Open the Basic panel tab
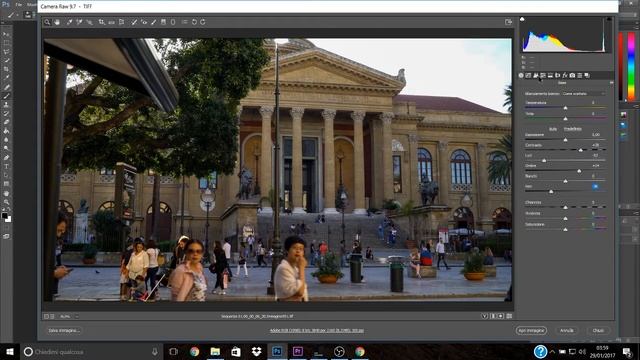Image resolution: width=640 pixels, height=360 pixels. click(x=521, y=76)
